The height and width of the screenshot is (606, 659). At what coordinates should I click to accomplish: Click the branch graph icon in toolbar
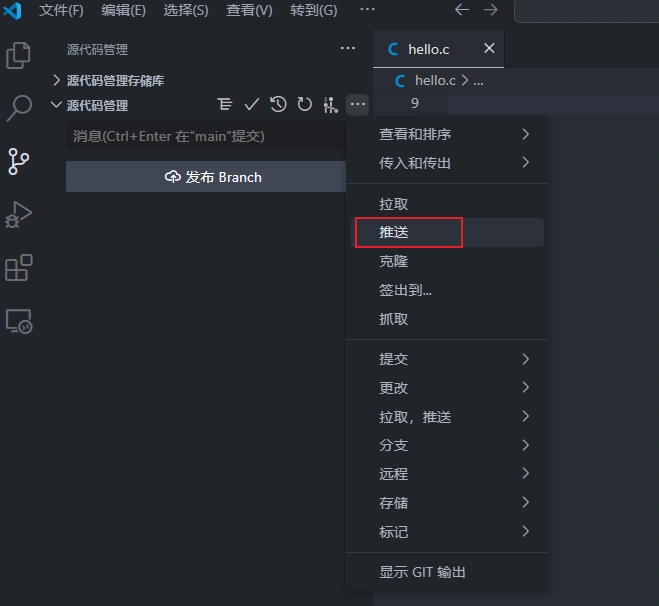331,104
